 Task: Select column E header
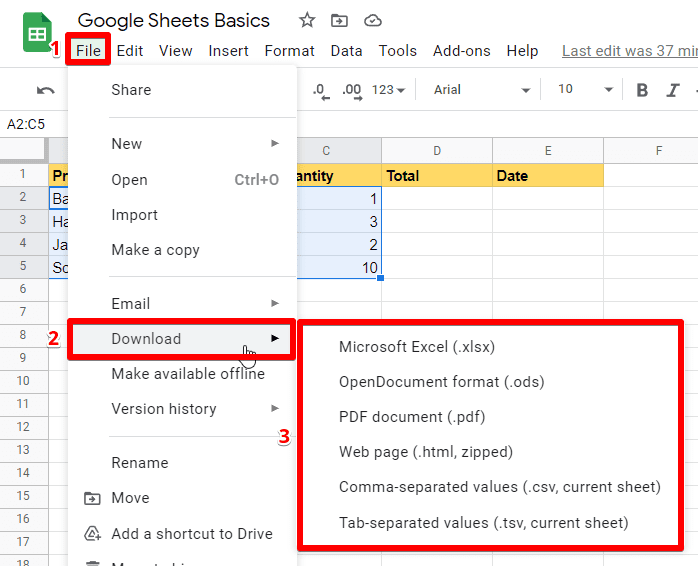point(548,151)
